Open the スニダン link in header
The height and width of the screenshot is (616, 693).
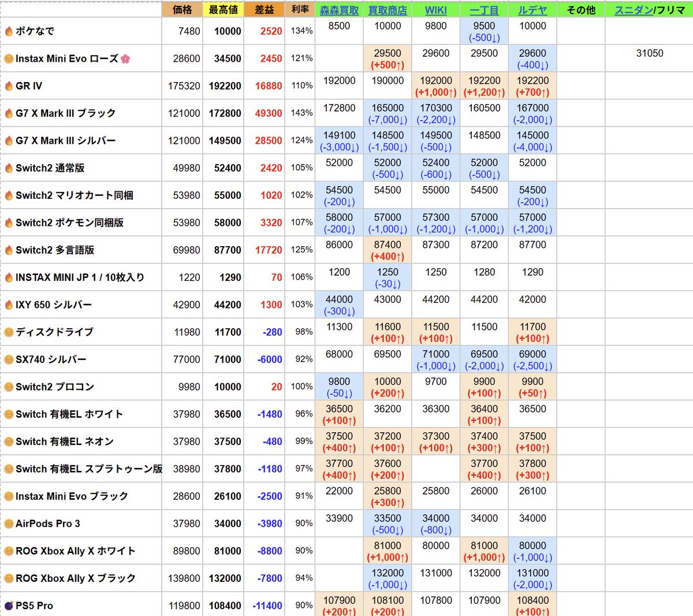pos(634,10)
